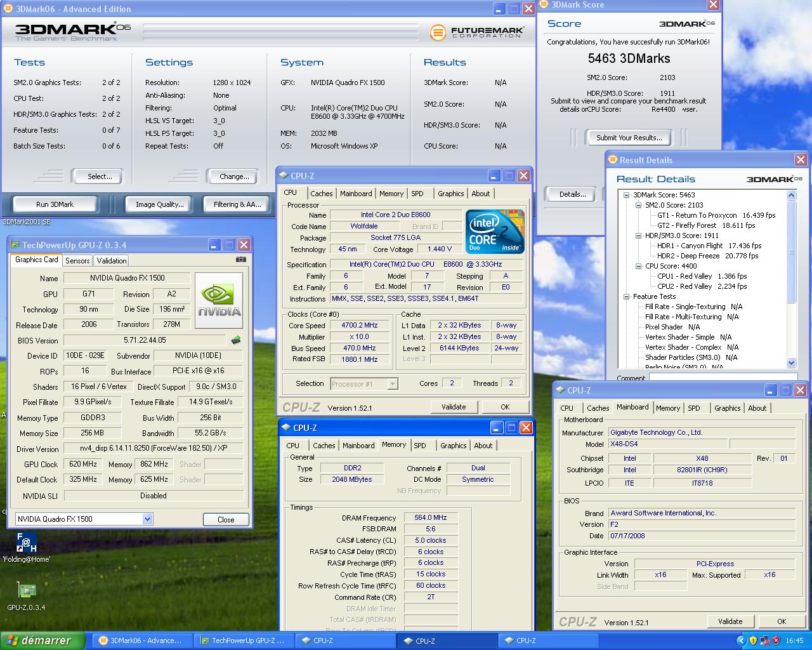Open the NVIDIA Quadro FX 1500 GPU dropdown

pyautogui.click(x=147, y=519)
